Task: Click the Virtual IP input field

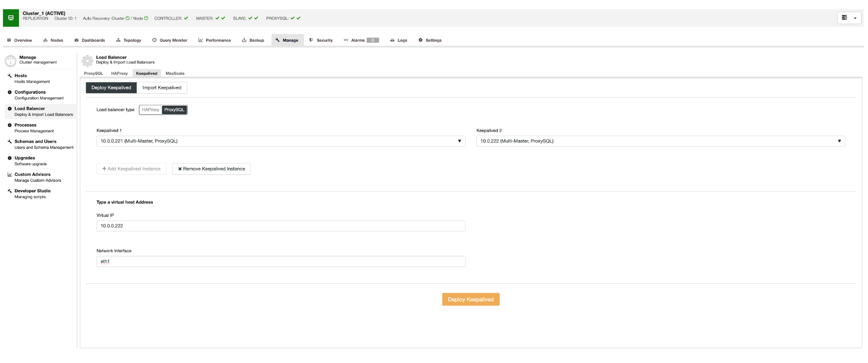Action: point(281,226)
